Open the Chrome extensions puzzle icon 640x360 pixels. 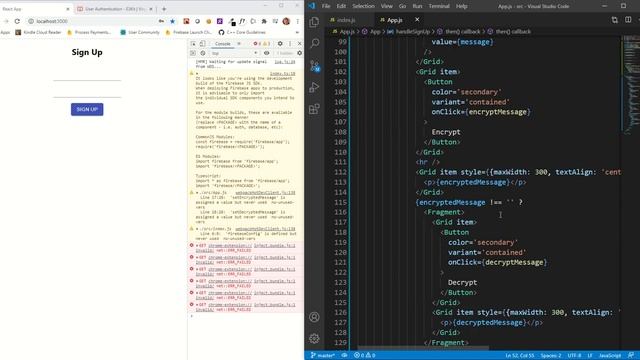(264, 21)
